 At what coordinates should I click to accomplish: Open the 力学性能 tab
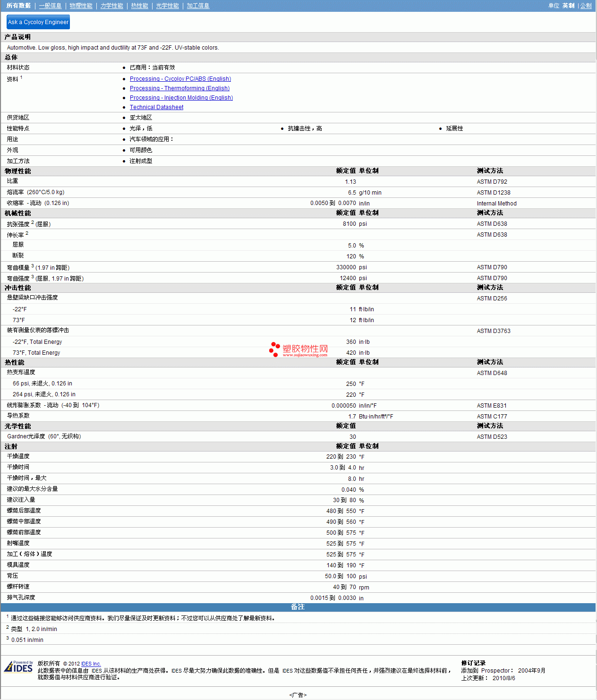click(111, 6)
